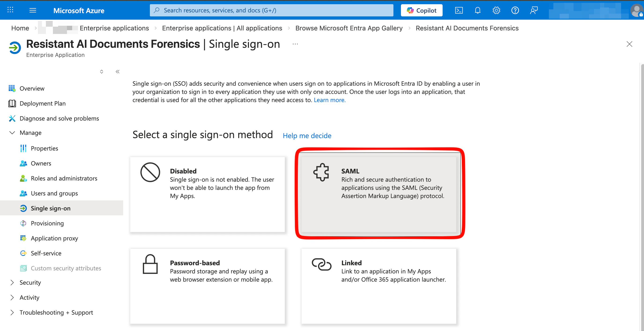Open the notifications bell
The height and width of the screenshot is (331, 644).
click(x=477, y=10)
